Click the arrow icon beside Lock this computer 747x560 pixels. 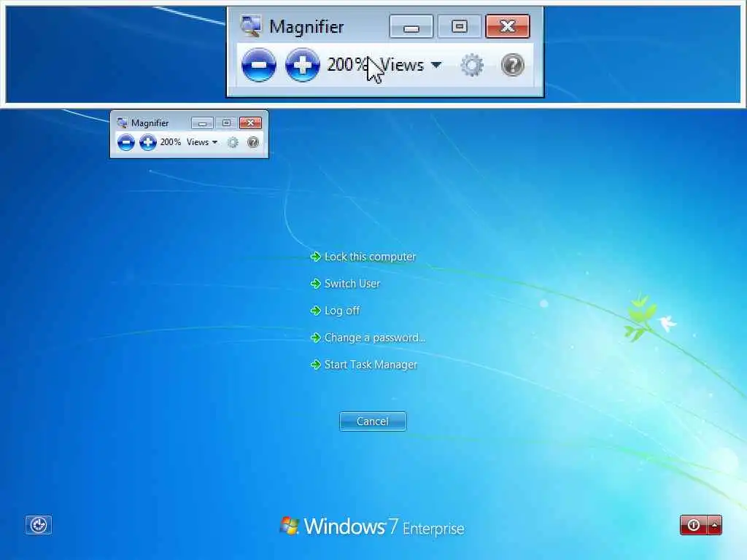(315, 257)
